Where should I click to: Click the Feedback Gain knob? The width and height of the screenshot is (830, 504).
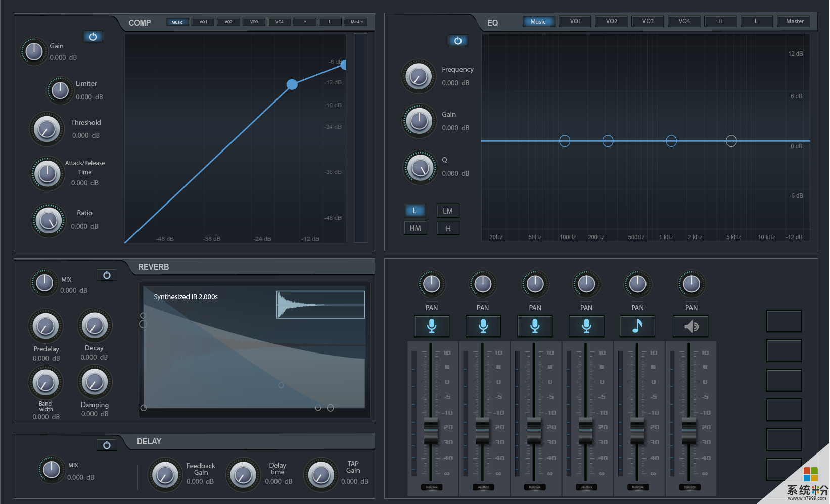[165, 475]
